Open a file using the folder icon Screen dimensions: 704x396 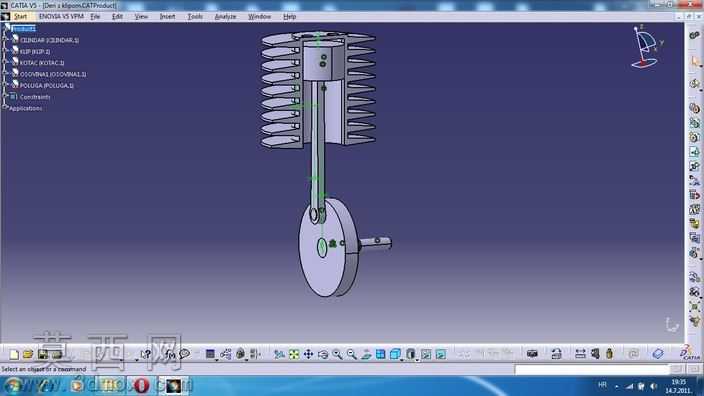point(28,355)
